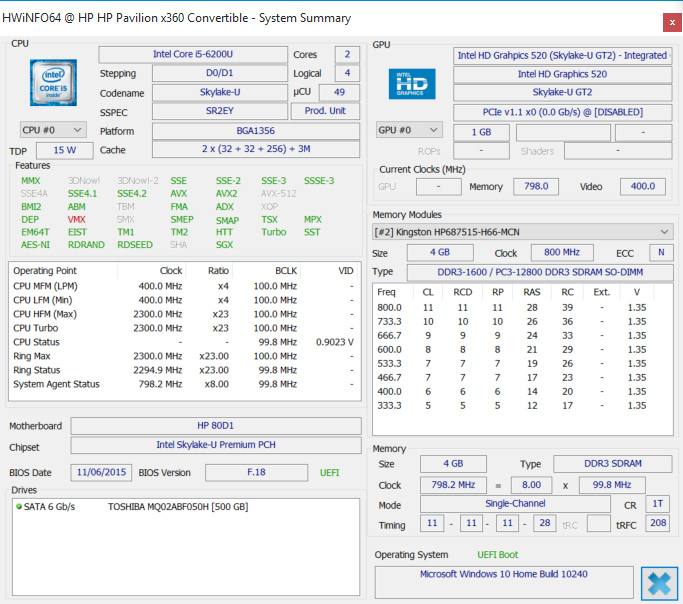Close the System Summary window via the red X
The width and height of the screenshot is (683, 604).
click(x=672, y=23)
